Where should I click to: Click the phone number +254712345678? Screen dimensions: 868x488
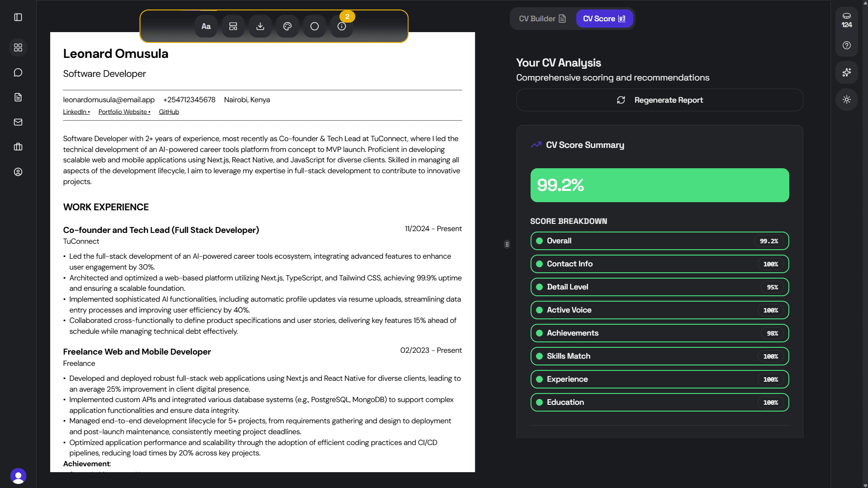coord(189,99)
